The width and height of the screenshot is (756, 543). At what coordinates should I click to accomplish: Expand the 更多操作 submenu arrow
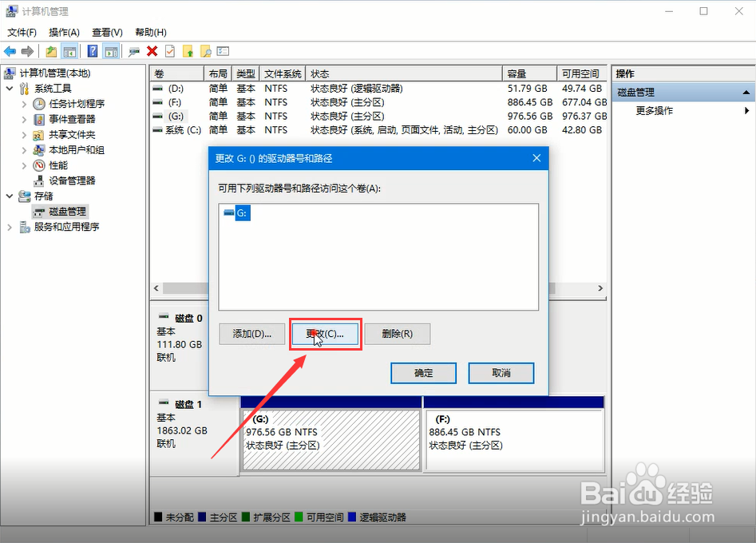[746, 111]
